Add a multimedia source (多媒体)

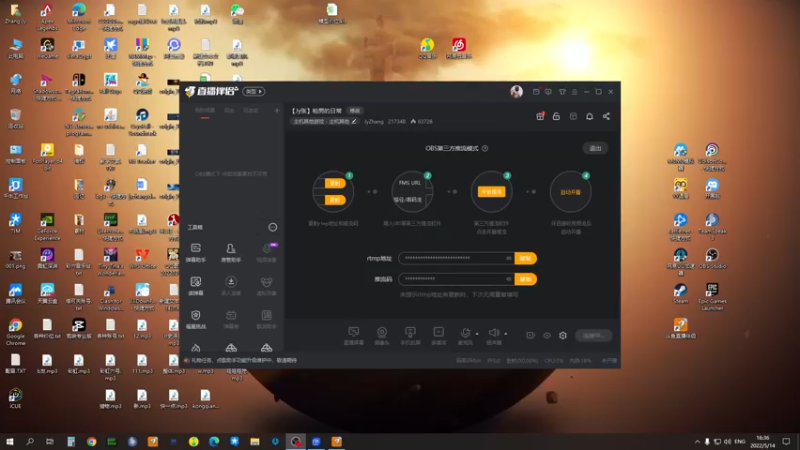coord(438,336)
